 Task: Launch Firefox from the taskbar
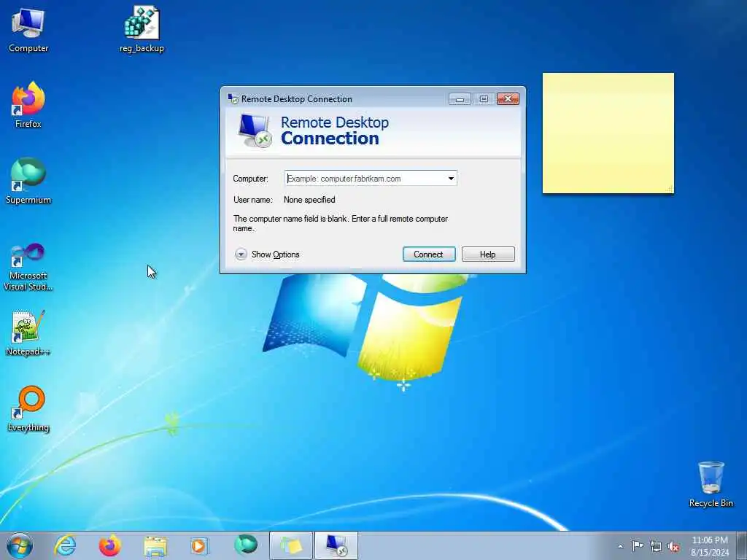(x=109, y=545)
